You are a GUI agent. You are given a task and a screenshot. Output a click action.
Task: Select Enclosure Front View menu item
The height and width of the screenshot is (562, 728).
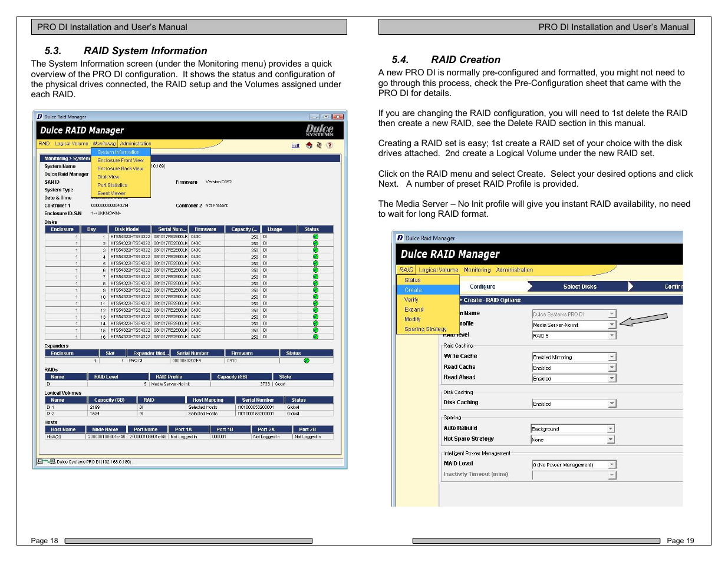pyautogui.click(x=121, y=160)
